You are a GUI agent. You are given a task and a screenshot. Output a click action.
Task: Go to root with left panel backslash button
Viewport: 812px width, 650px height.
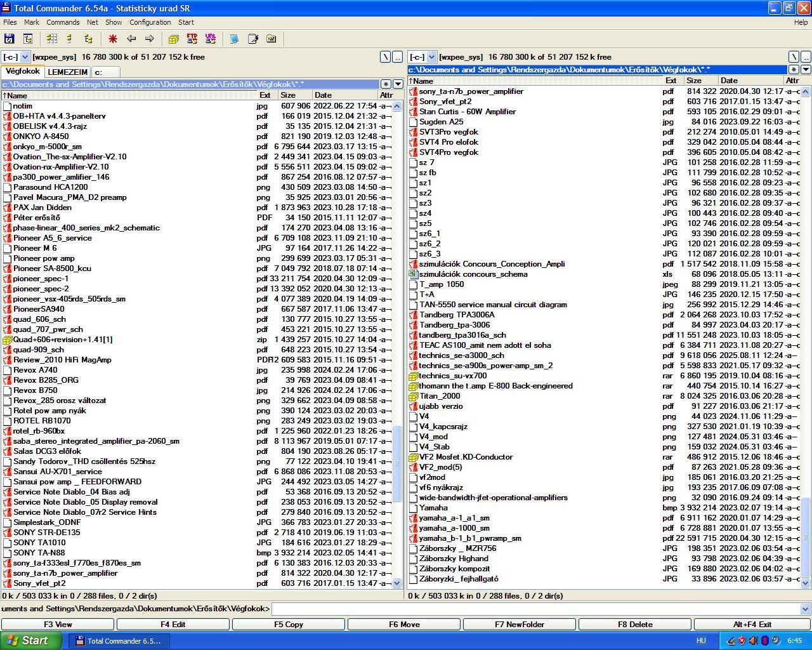pos(385,57)
